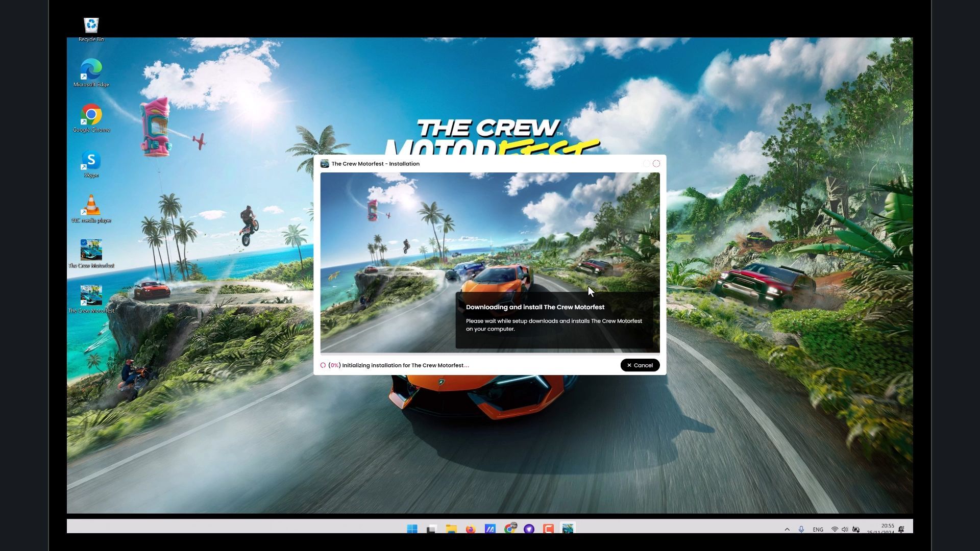The image size is (980, 551).
Task: Show hidden system tray icons
Action: (x=787, y=529)
